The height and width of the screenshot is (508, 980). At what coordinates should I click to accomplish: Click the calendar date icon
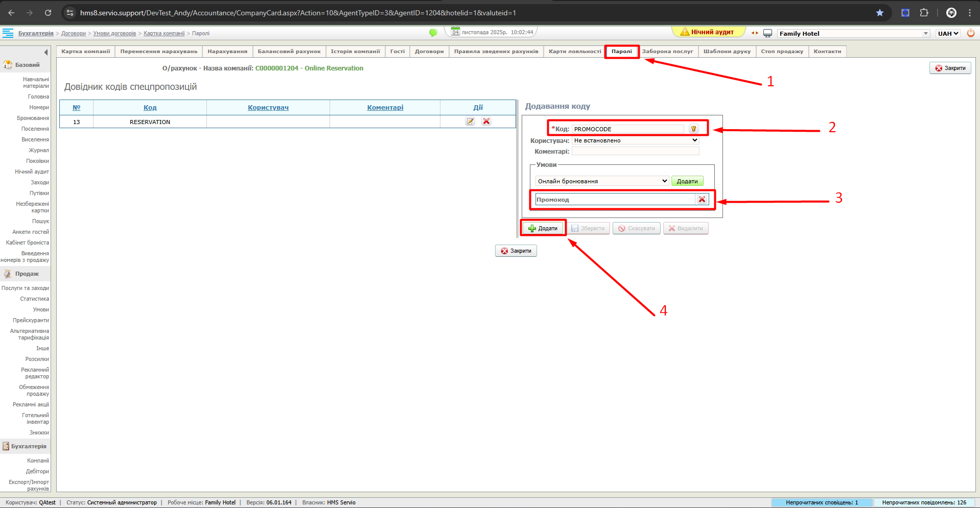(x=455, y=32)
